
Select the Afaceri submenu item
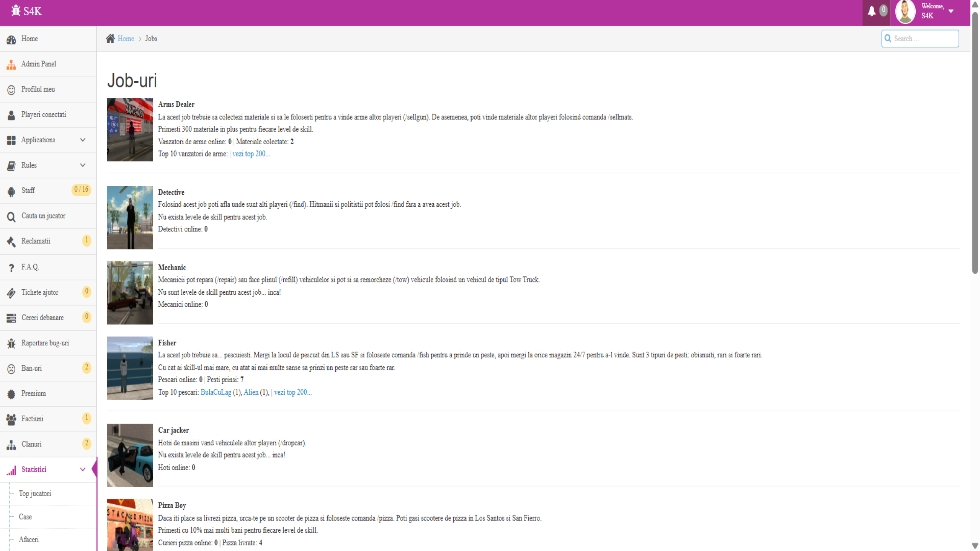coord(29,540)
